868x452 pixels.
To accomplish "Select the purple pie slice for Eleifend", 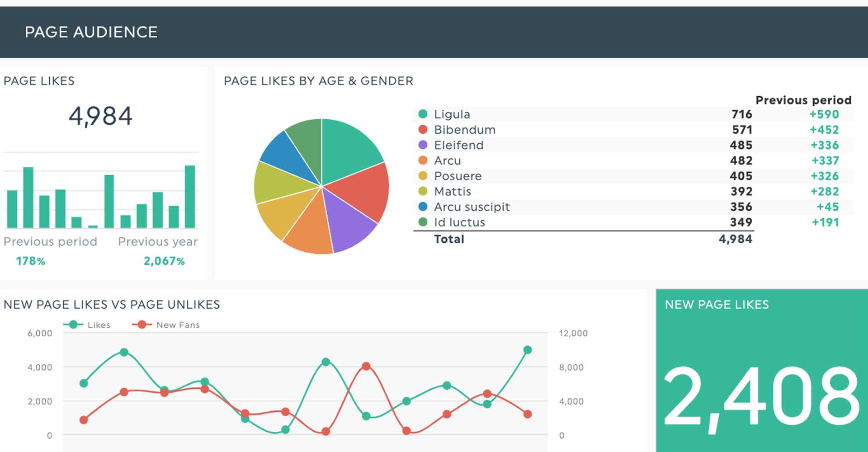I will click(x=348, y=221).
